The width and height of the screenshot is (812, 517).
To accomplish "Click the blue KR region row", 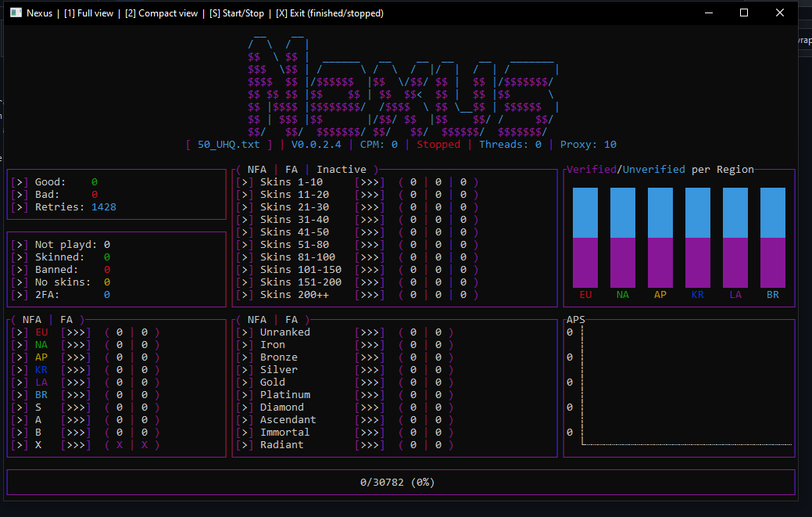I will pos(85,369).
